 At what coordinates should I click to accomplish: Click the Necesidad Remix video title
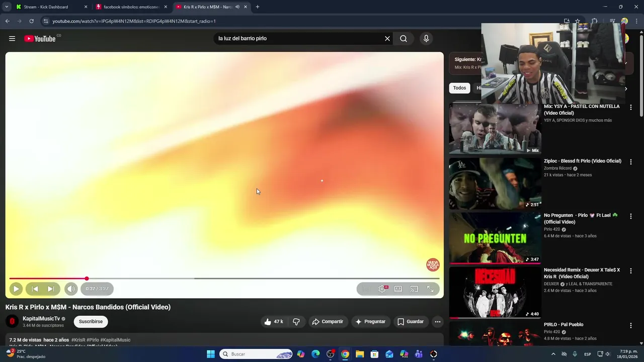click(582, 273)
